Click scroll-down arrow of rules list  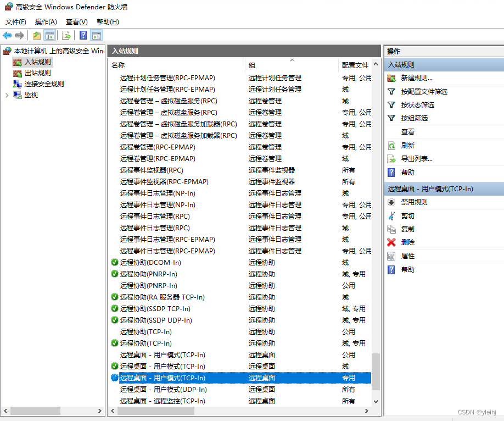[376, 401]
